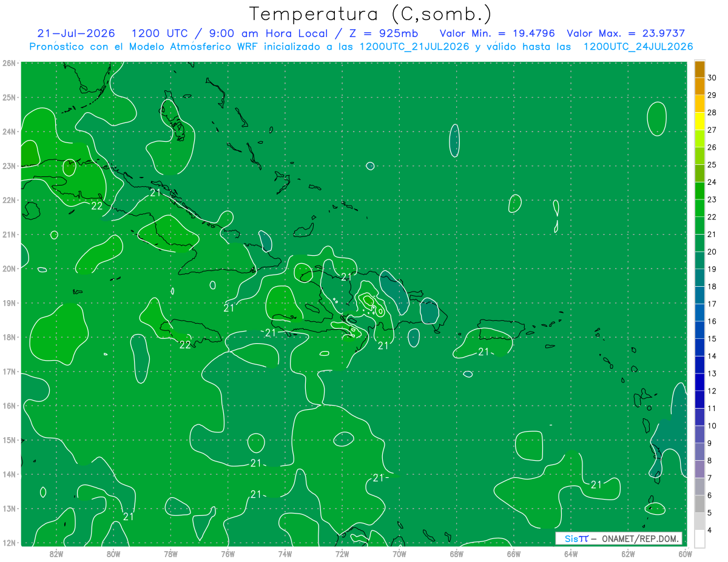Select the 'Valor Min. = 19.4796' reading
The width and height of the screenshot is (728, 562).
[499, 33]
